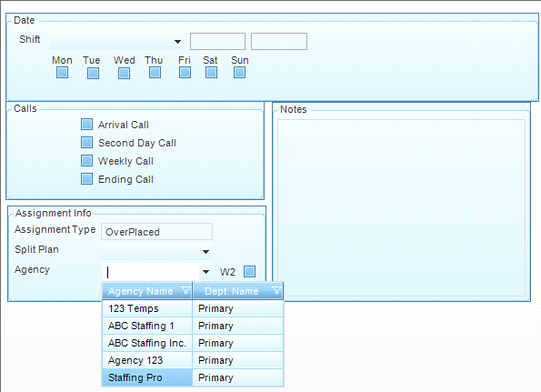541x392 pixels.
Task: Tick the Fri checkbox
Action: (x=185, y=73)
